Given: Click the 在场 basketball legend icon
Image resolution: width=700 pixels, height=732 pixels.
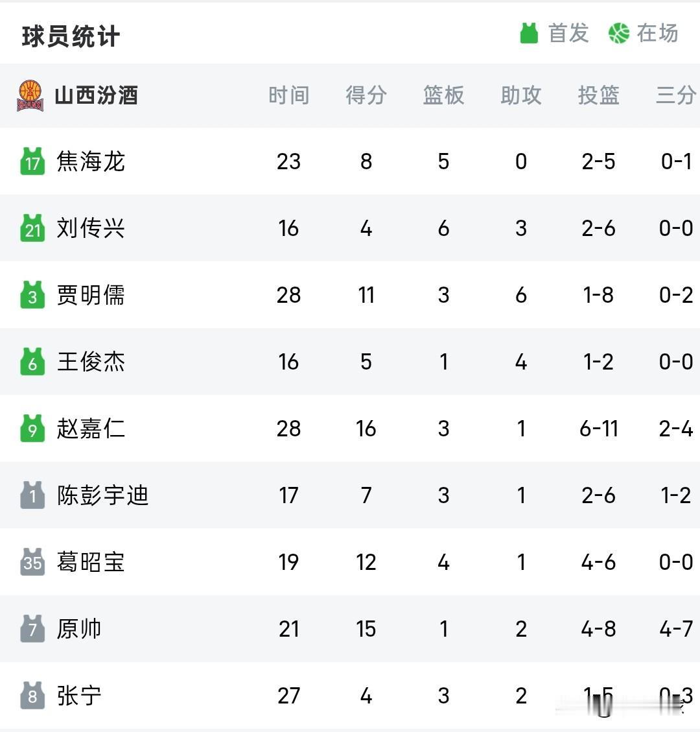Looking at the screenshot, I should click(619, 34).
